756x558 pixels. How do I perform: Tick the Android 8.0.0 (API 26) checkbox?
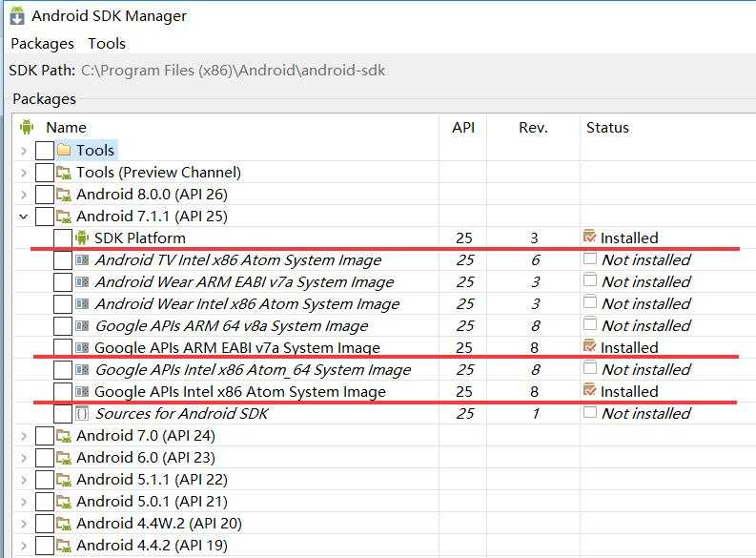45,195
